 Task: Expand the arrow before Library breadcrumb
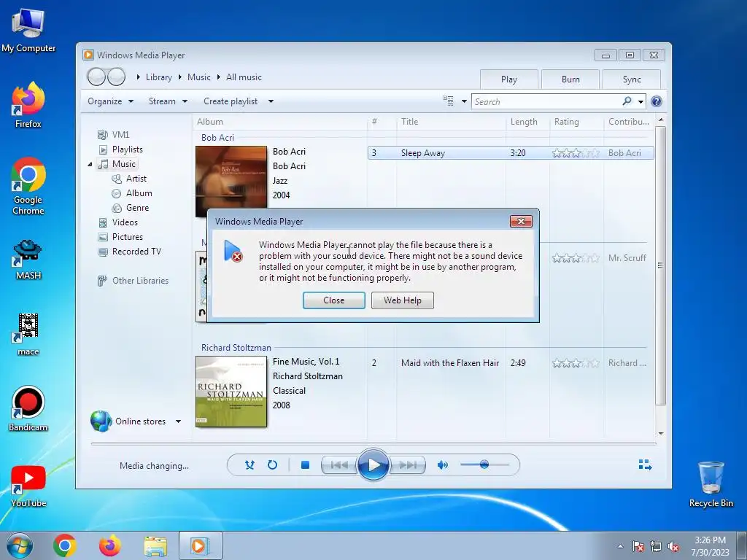(138, 77)
